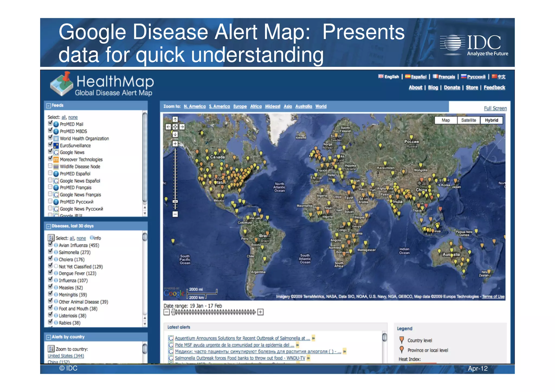Pan the map left arrow
This screenshot has width=555, height=392.
coord(168,127)
